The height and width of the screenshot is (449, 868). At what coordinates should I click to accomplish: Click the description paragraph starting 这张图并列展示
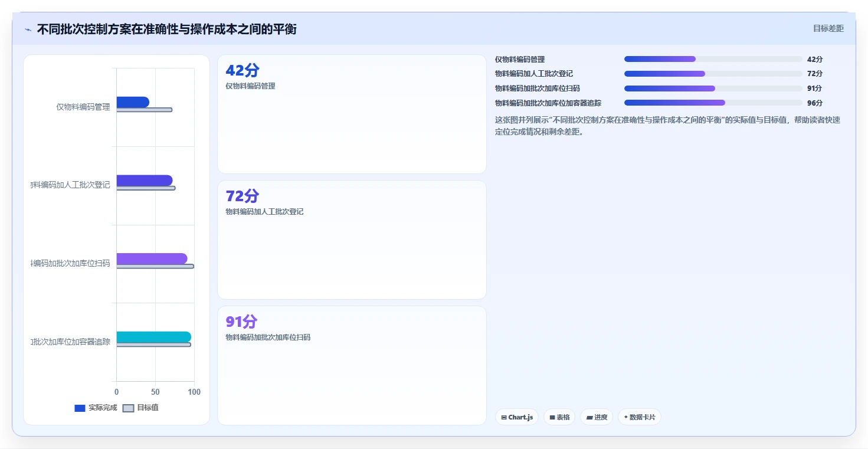(x=668, y=126)
